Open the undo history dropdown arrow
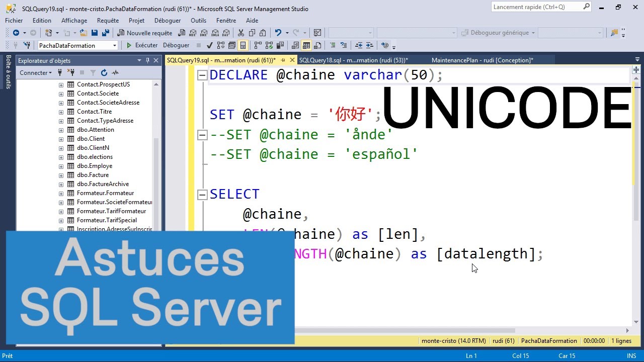Viewport: 644px width, 362px height. (287, 33)
